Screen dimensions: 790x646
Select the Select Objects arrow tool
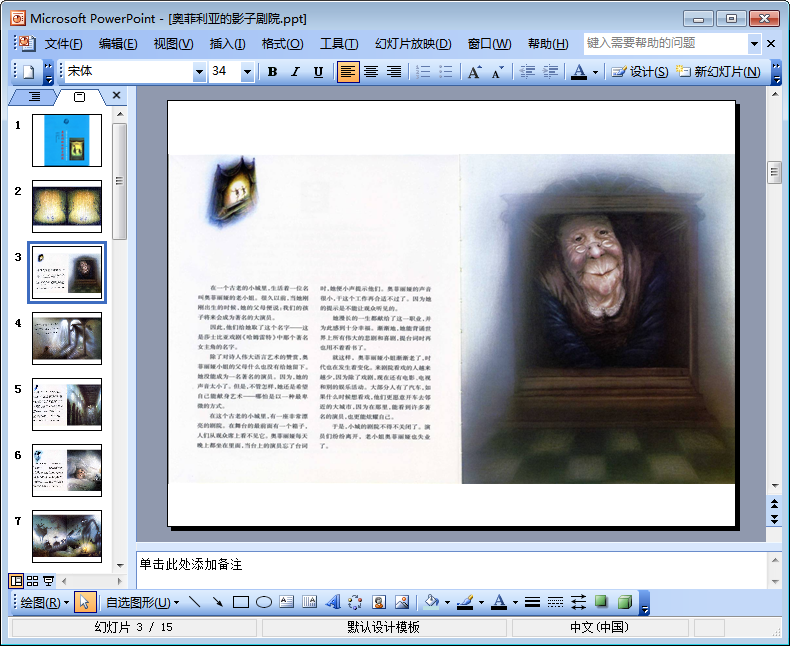[x=85, y=602]
